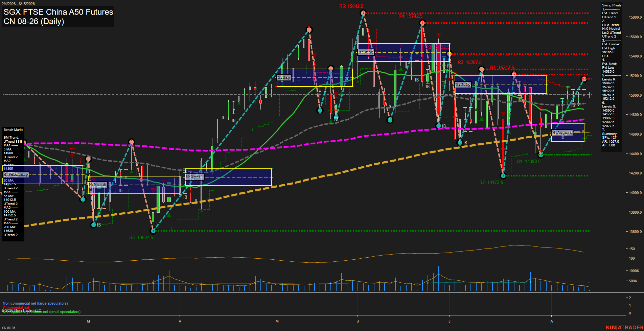Click the swing low pivot marker at S2
The height and width of the screenshot is (331, 644).
click(x=503, y=176)
